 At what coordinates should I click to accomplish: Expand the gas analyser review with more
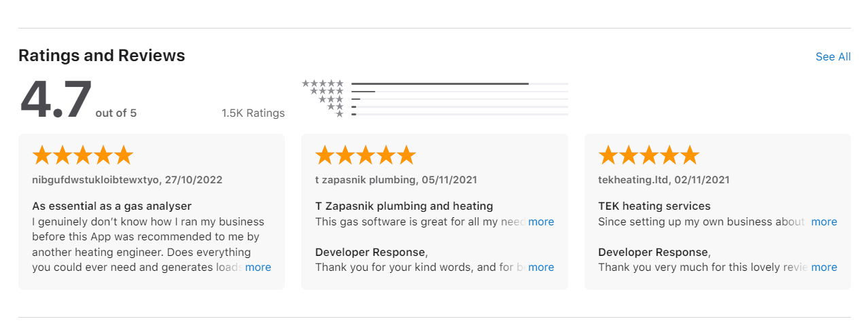click(x=258, y=267)
